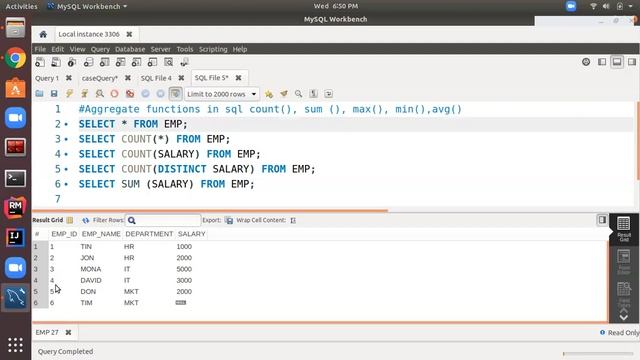Execute the statement under the cursor
The width and height of the screenshot is (640, 360).
[x=84, y=94]
